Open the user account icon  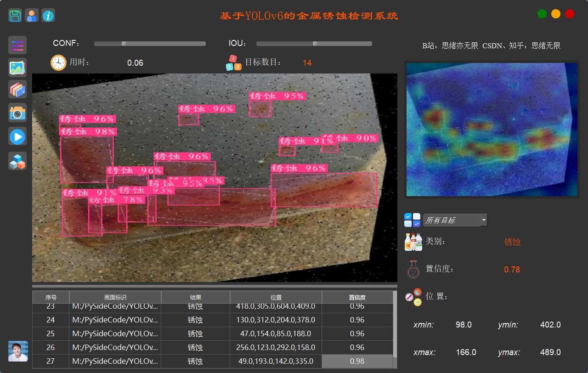click(x=32, y=16)
